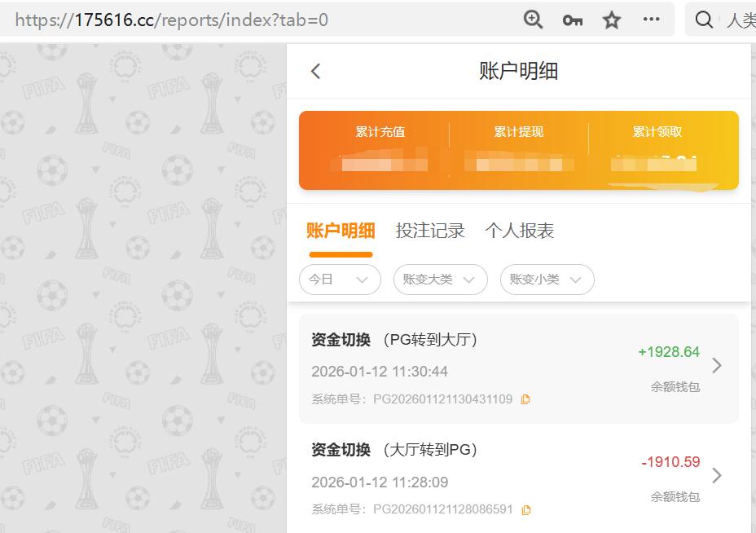This screenshot has height=533, width=756.
Task: Open the saved passwords key icon
Action: click(572, 19)
